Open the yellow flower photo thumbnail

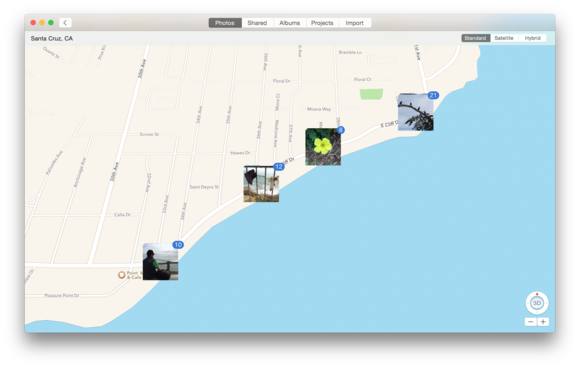323,147
